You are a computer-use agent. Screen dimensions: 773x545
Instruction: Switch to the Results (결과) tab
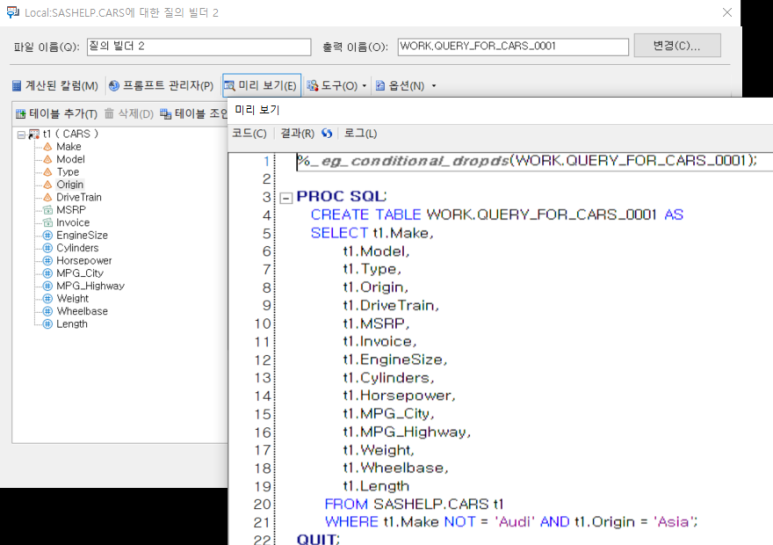tap(297, 134)
